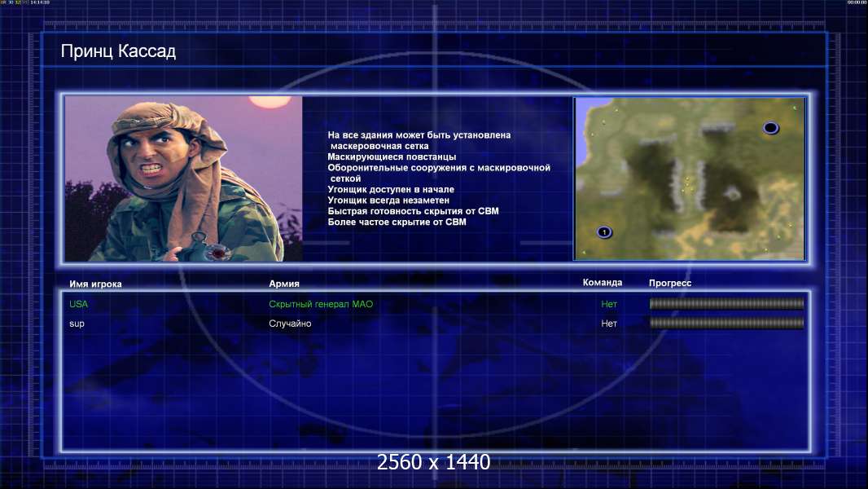Click the 2560 x 1440 resolution text
Screen dimensions: 868x489
(433, 462)
